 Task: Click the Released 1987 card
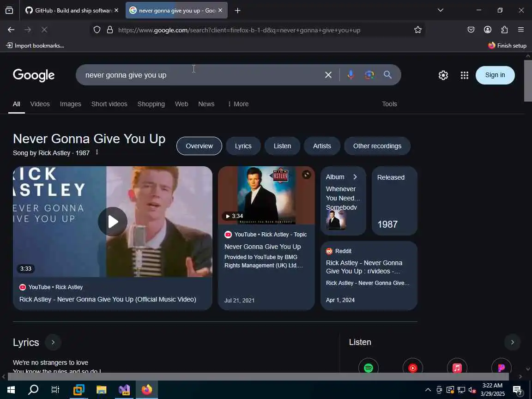(x=394, y=200)
